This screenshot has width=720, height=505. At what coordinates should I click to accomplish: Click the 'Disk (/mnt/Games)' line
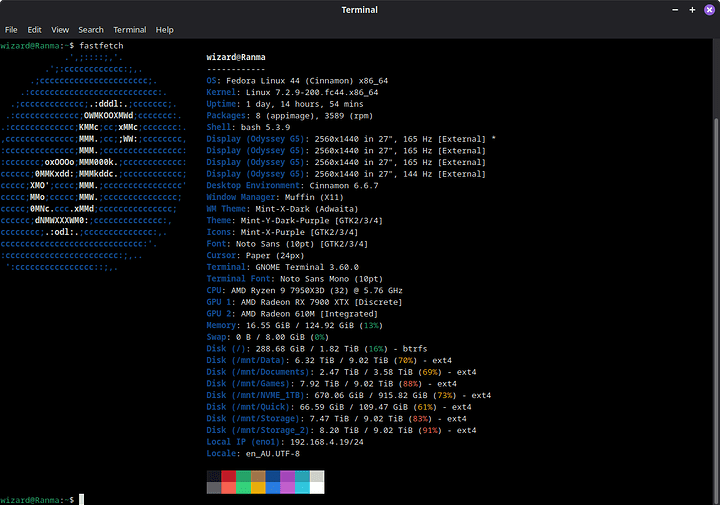coord(332,384)
